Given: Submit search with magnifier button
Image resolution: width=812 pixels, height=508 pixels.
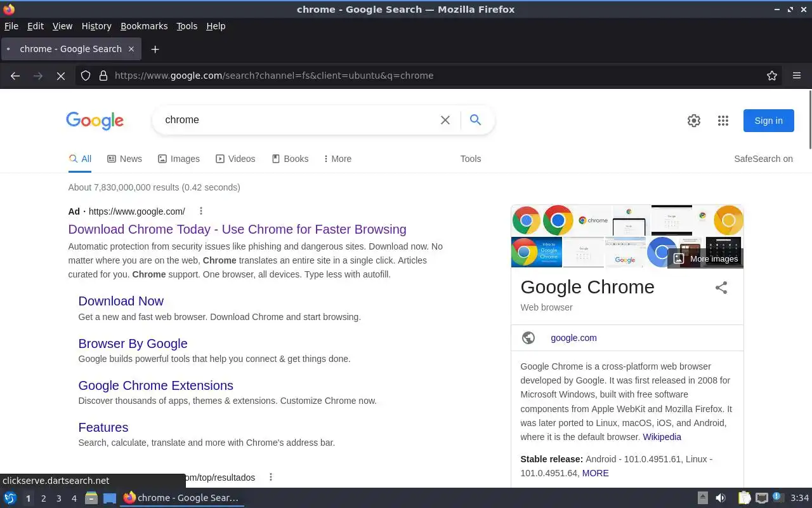Looking at the screenshot, I should point(475,120).
